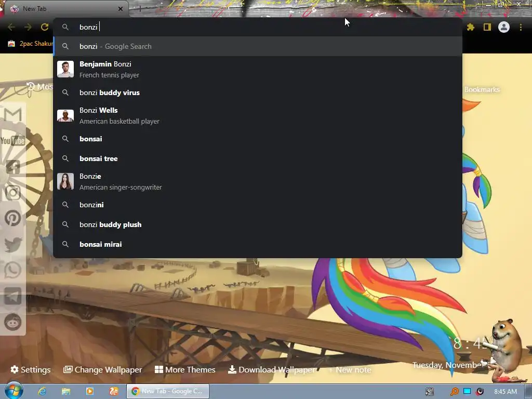Click the 8:45 AM taskbar clock
The width and height of the screenshot is (532, 399).
click(x=505, y=392)
